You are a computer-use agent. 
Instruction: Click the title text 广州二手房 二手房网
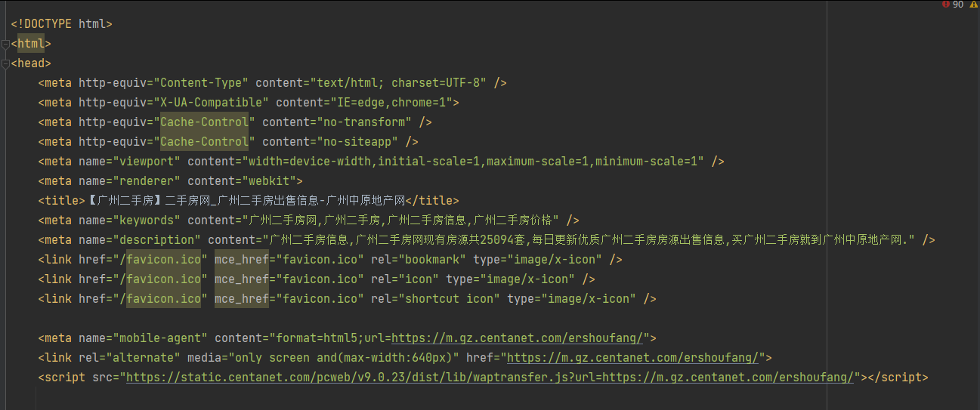246,201
